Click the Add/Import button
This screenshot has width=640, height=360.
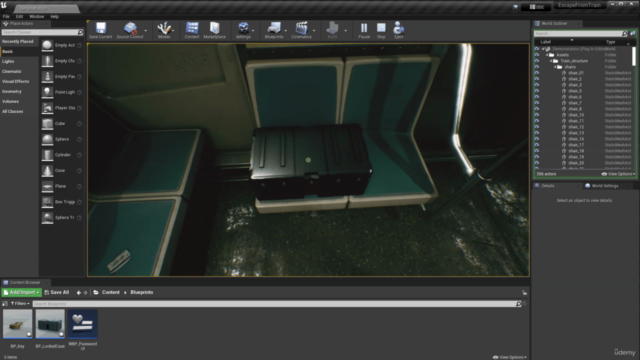22,292
